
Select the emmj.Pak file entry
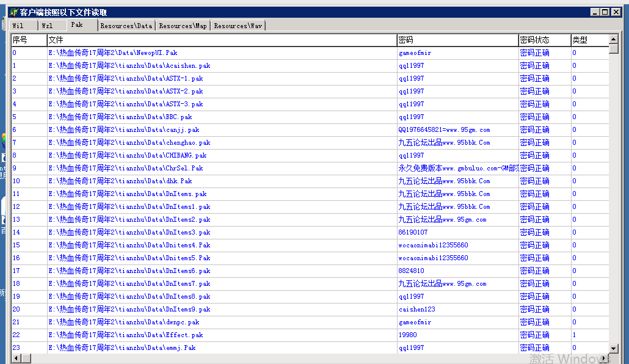click(x=122, y=348)
